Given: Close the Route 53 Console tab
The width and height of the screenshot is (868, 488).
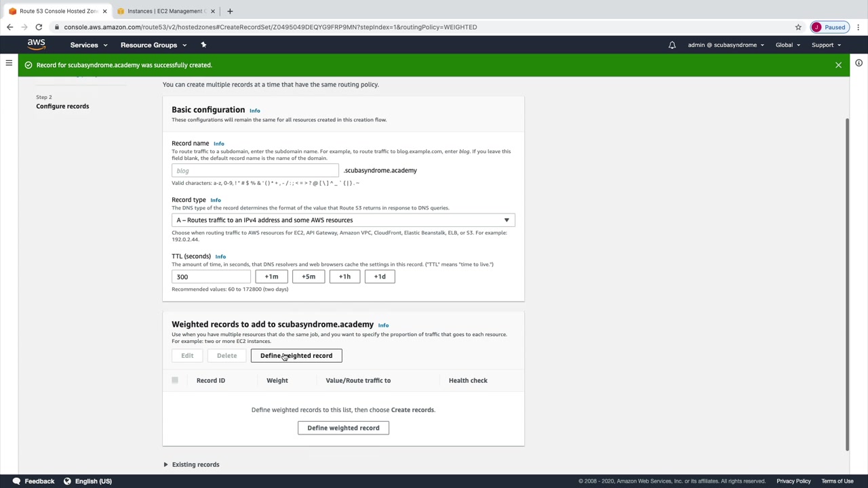Looking at the screenshot, I should pyautogui.click(x=104, y=11).
